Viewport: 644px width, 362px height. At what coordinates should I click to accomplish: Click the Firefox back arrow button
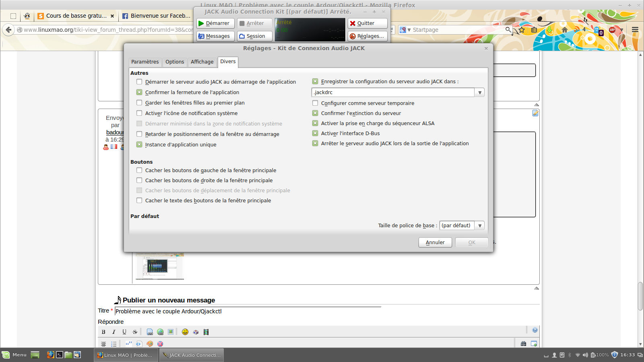(x=9, y=30)
